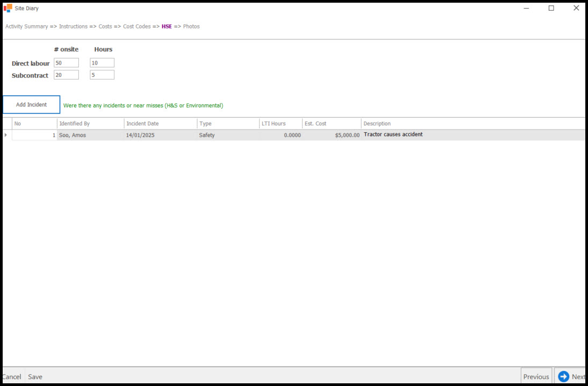Jump to the Cost Codes step
Image resolution: width=588 pixels, height=386 pixels.
point(137,26)
